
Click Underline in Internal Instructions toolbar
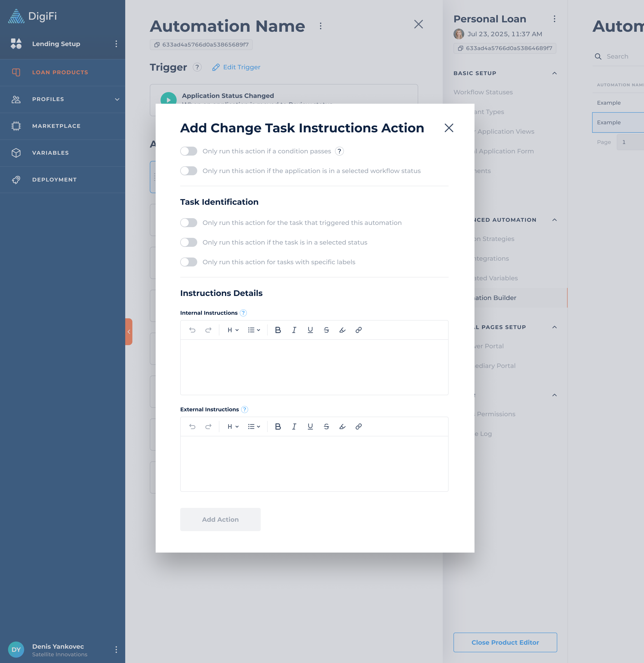click(310, 330)
